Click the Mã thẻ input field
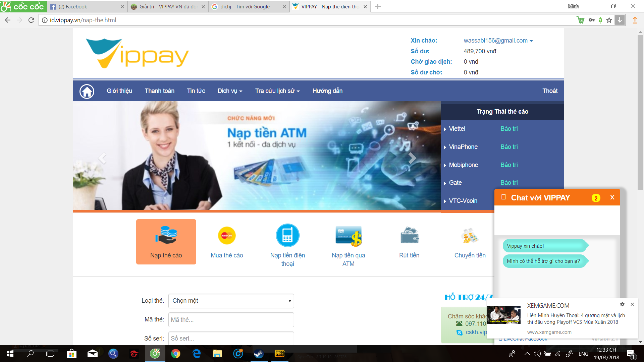Screen dimensions: 644x362 [x=231, y=320]
